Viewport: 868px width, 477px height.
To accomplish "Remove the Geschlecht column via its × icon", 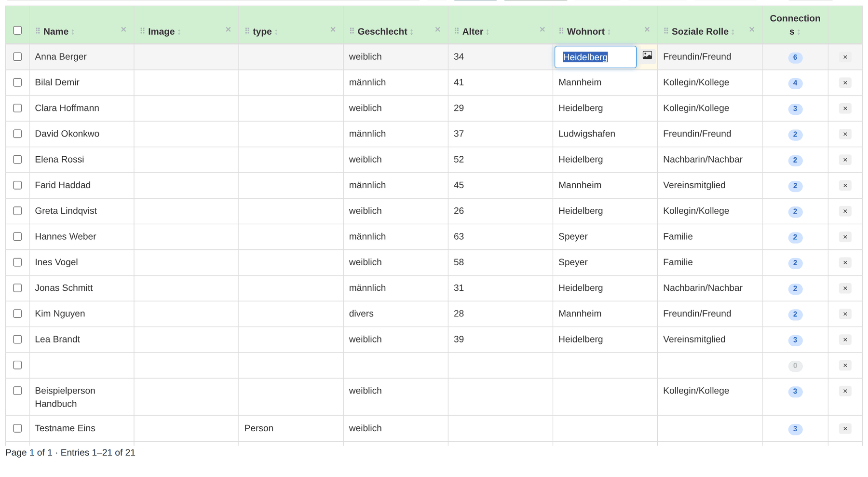I will tap(437, 29).
